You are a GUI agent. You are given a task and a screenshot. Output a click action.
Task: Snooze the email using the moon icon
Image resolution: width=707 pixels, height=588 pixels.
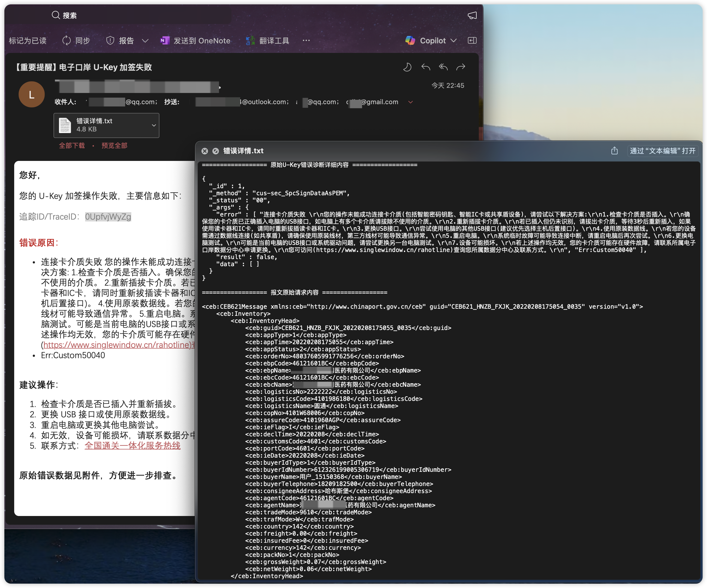point(407,67)
